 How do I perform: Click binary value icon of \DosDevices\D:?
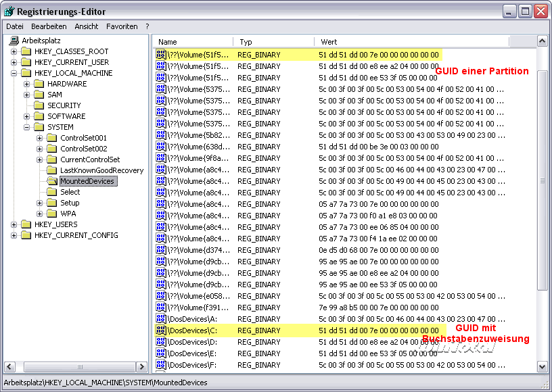pyautogui.click(x=161, y=342)
